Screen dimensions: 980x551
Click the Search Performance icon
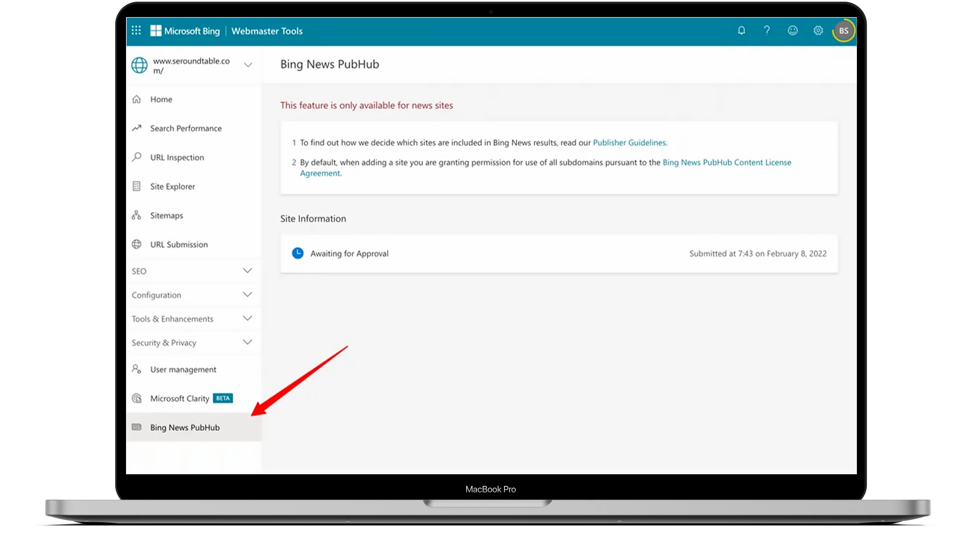(136, 128)
